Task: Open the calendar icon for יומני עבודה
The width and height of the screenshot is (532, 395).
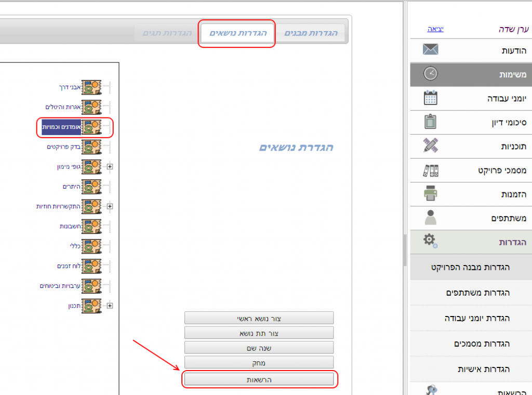Action: click(x=431, y=98)
